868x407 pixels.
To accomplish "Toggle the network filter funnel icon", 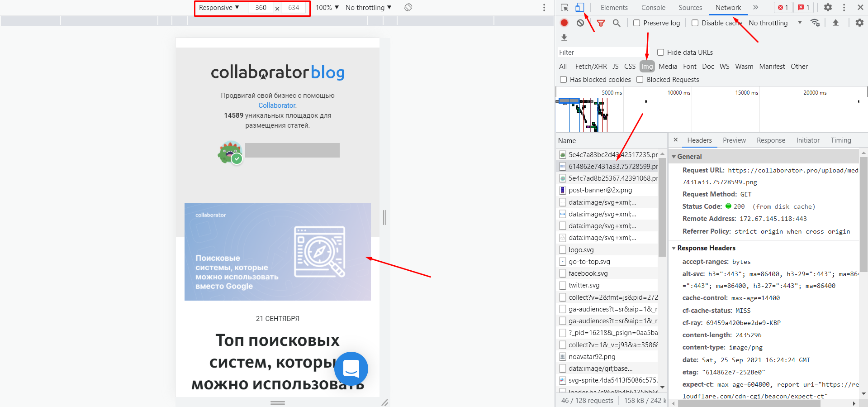I will click(x=601, y=23).
